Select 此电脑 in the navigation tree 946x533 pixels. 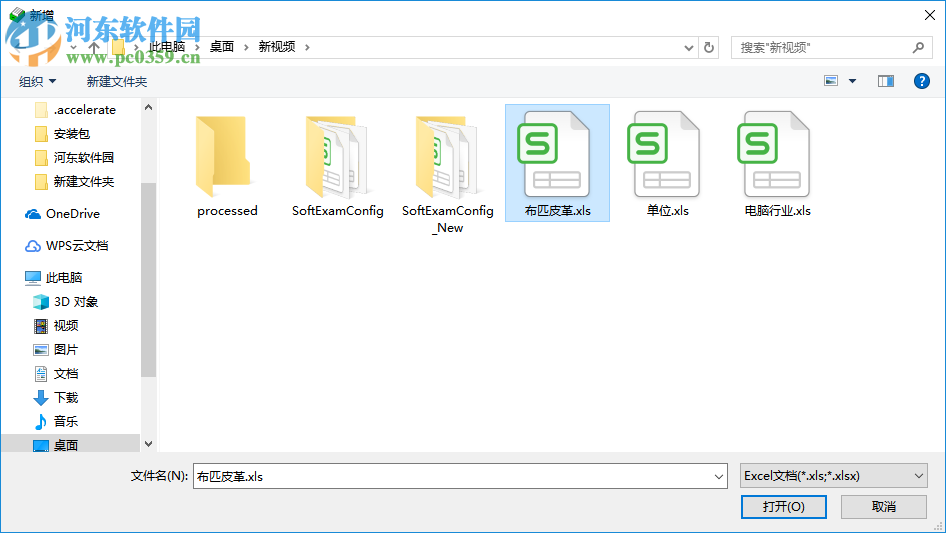coord(53,278)
